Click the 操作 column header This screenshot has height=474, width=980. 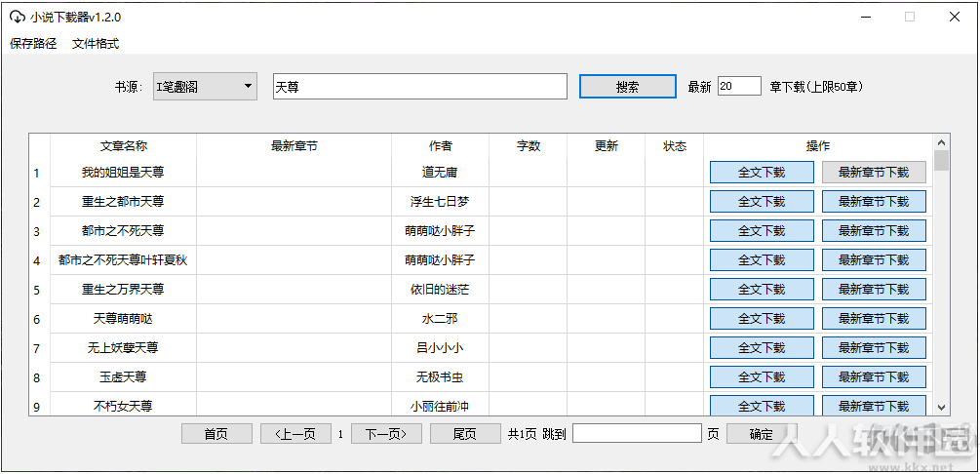818,145
